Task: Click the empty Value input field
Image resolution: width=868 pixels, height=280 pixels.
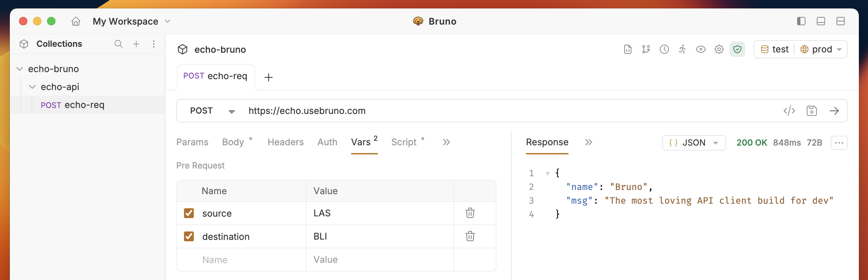Action: pos(380,260)
